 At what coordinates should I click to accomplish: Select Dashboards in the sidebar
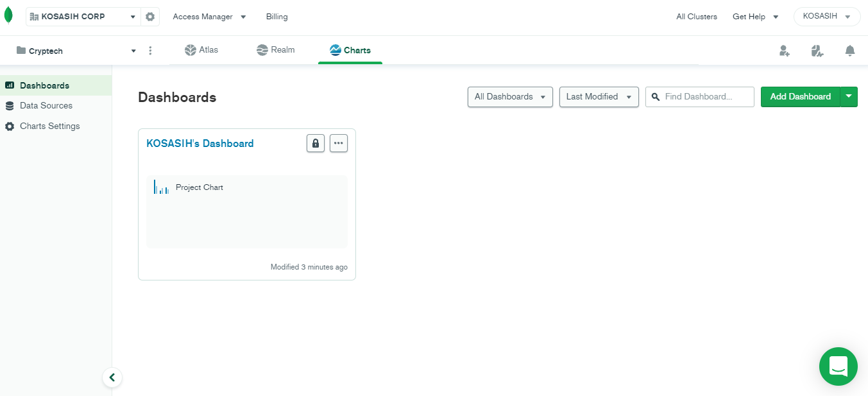coord(56,85)
